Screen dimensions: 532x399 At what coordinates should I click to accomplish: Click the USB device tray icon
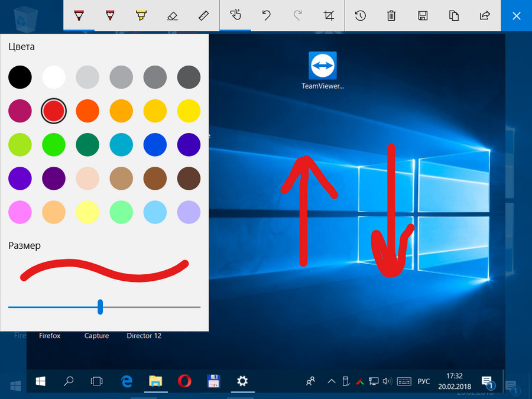pyautogui.click(x=346, y=381)
